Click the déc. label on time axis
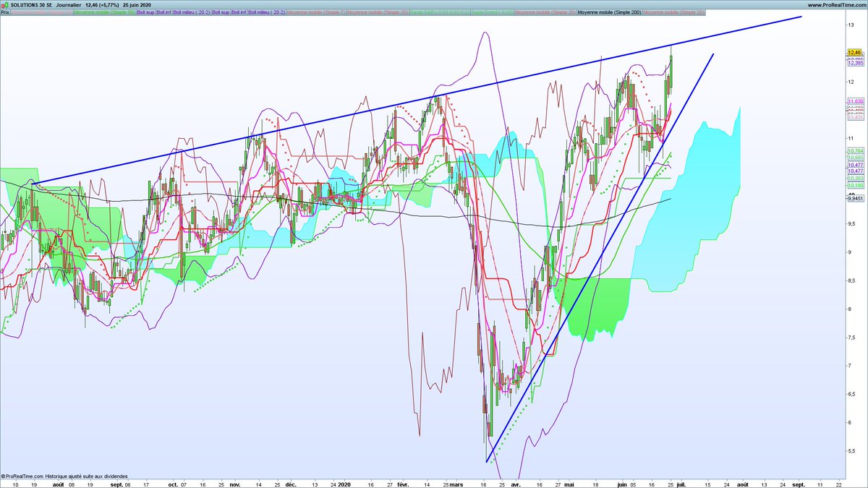This screenshot has height=488, width=868. click(x=290, y=484)
